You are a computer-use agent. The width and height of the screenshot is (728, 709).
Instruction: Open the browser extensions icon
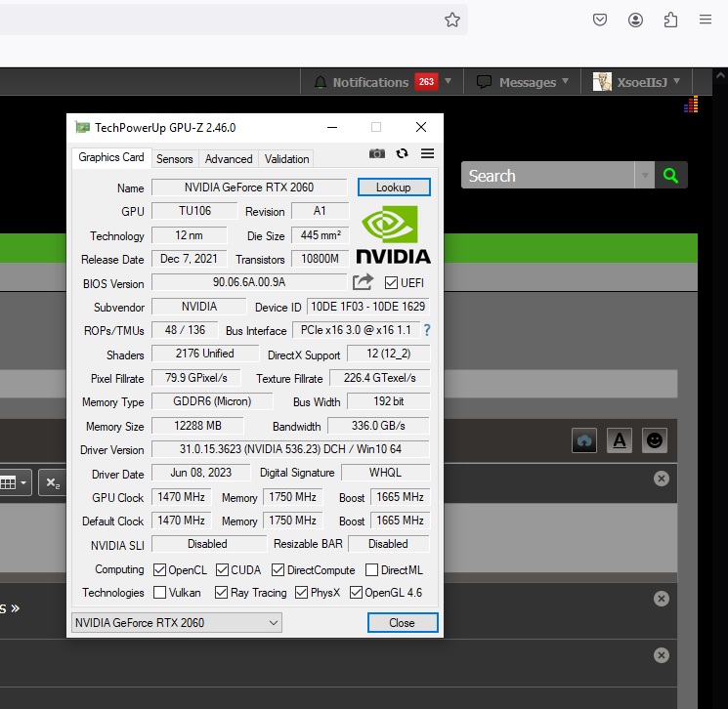[670, 20]
